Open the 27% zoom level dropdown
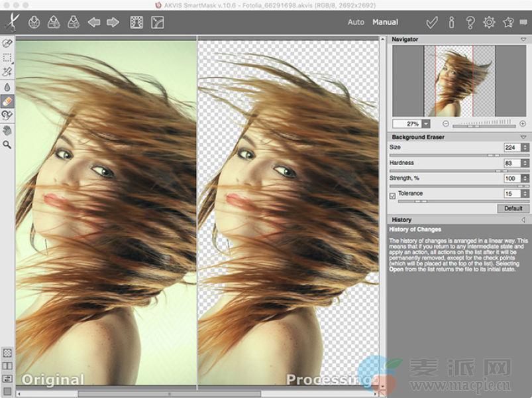This screenshot has height=398, width=532. coord(425,123)
